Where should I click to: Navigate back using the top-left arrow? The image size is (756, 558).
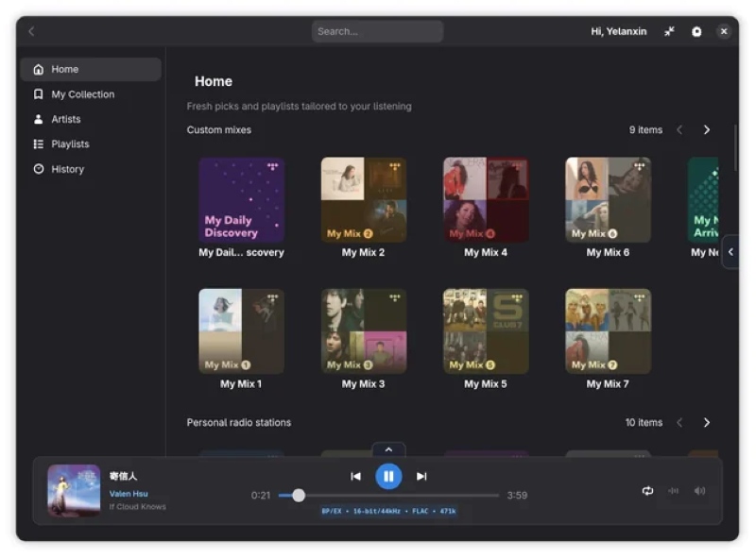tap(30, 30)
